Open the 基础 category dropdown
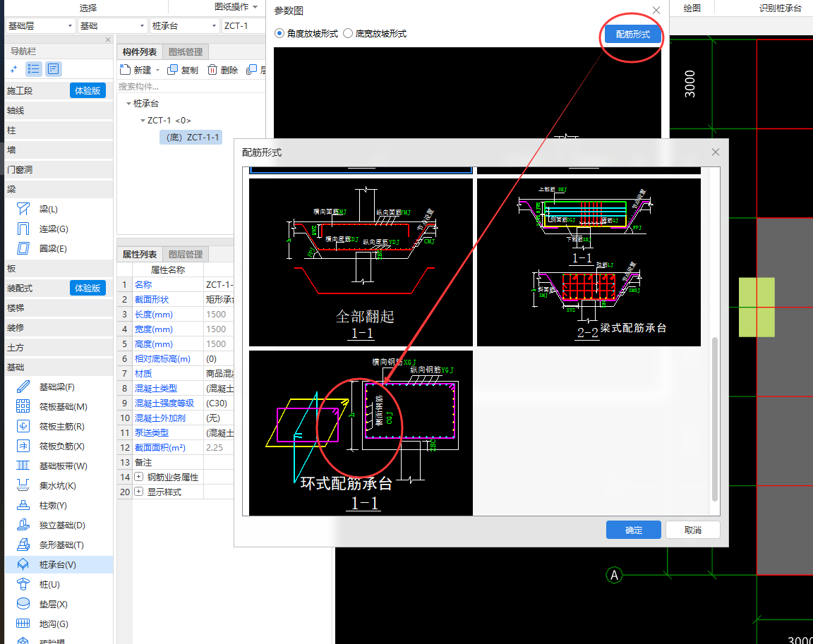813x644 pixels. (x=112, y=25)
